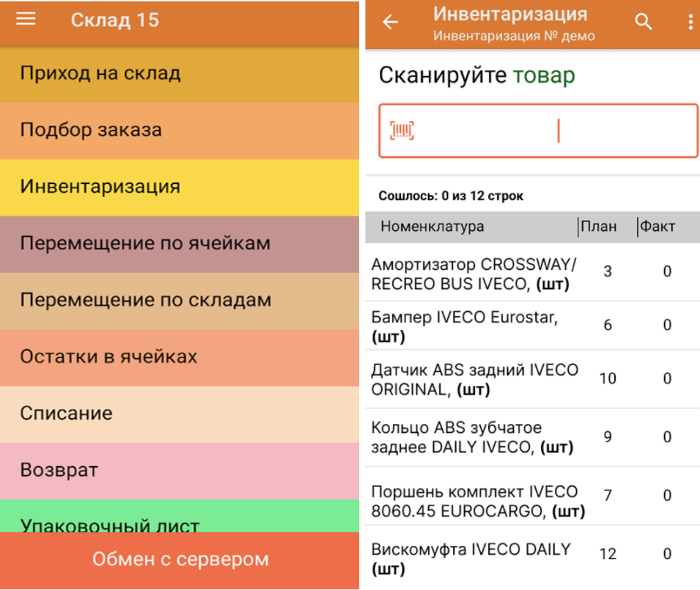Open Упаковочный лист item
Image resolution: width=700 pixels, height=590 pixels.
point(179,516)
